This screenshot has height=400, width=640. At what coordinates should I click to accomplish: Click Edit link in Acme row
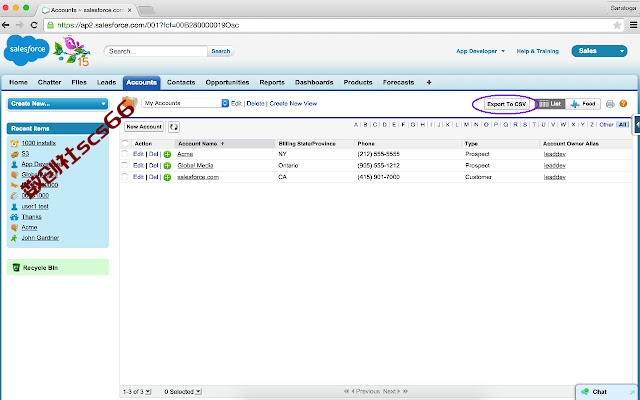(138, 154)
